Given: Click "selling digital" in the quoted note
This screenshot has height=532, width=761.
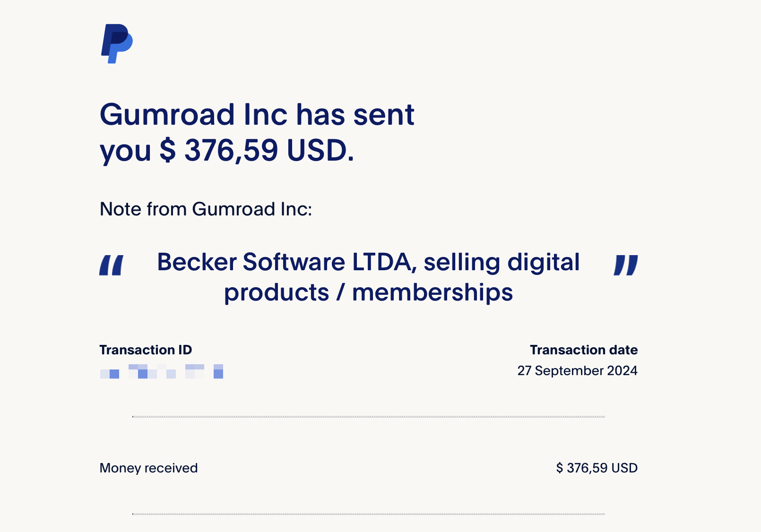Looking at the screenshot, I should pos(501,262).
